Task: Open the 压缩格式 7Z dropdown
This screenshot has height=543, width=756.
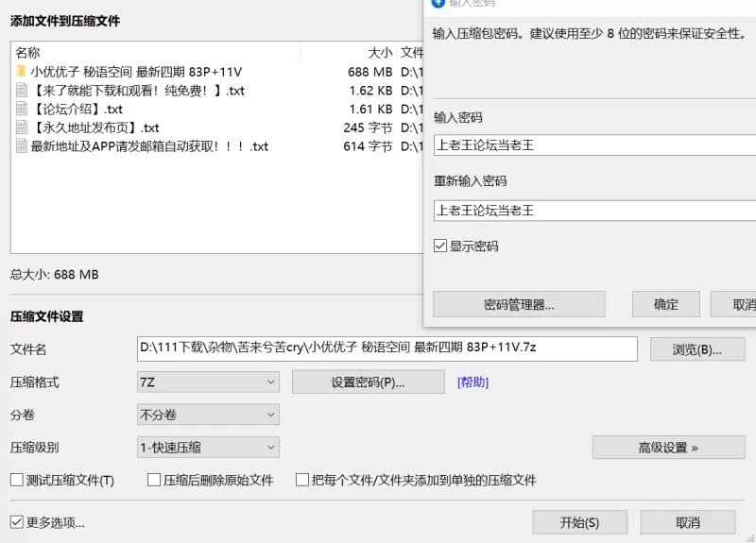Action: coord(208,382)
